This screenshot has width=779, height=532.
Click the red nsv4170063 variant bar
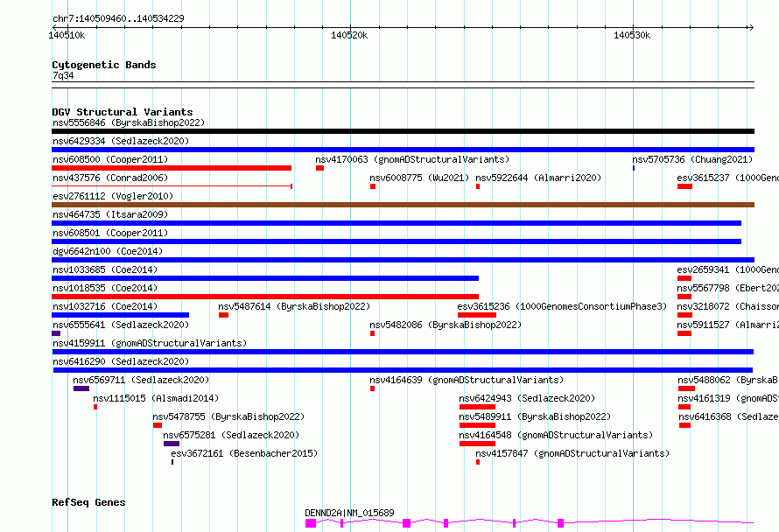pyautogui.click(x=320, y=168)
